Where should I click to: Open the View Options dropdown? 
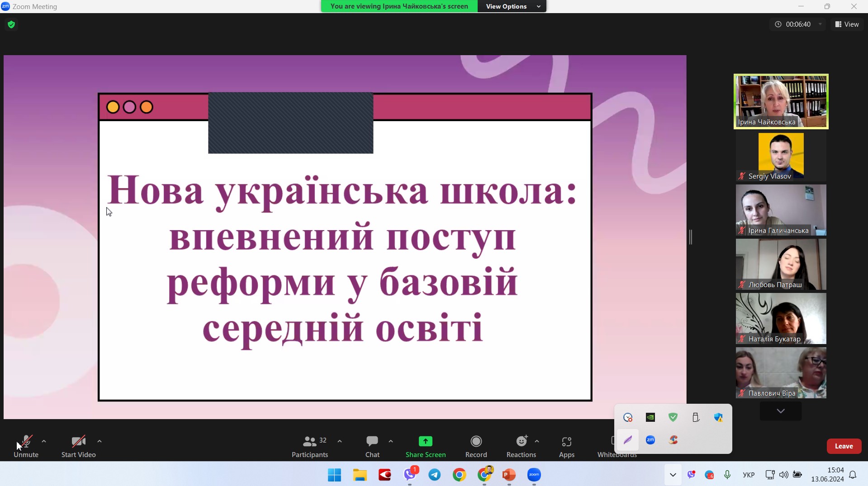click(x=512, y=6)
